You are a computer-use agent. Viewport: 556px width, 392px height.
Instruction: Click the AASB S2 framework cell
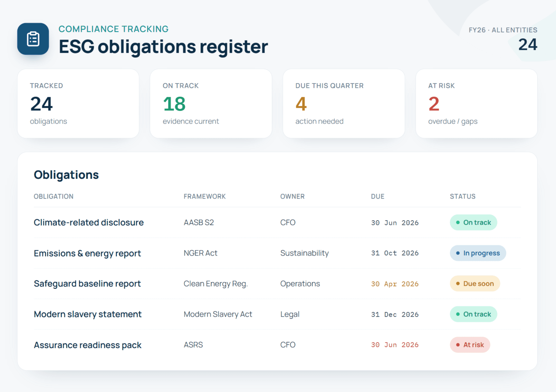[x=199, y=222]
